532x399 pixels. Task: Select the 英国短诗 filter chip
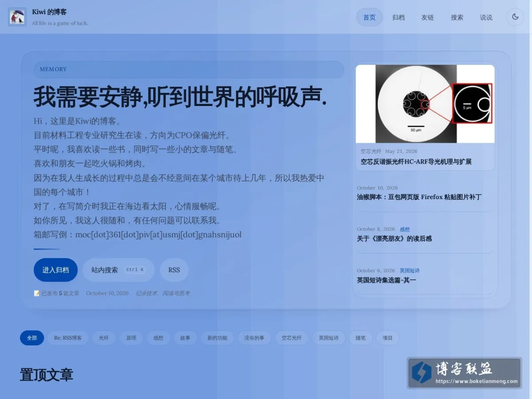329,338
